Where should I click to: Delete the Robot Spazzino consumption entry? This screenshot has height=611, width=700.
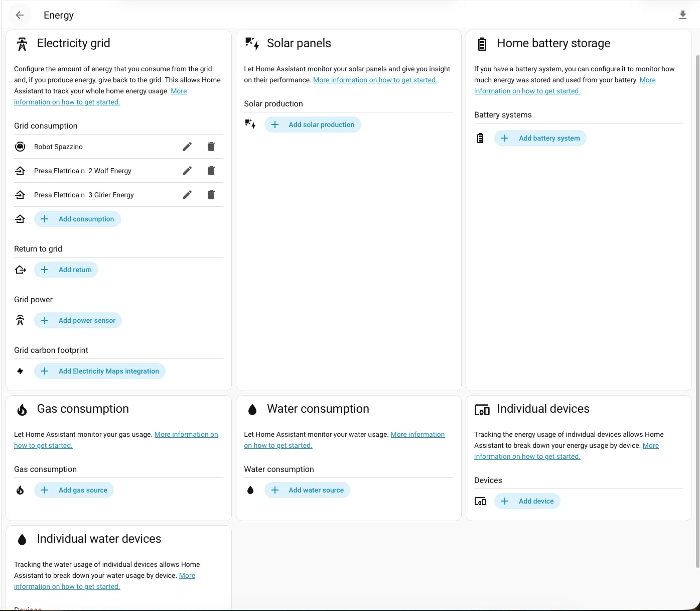click(x=211, y=147)
